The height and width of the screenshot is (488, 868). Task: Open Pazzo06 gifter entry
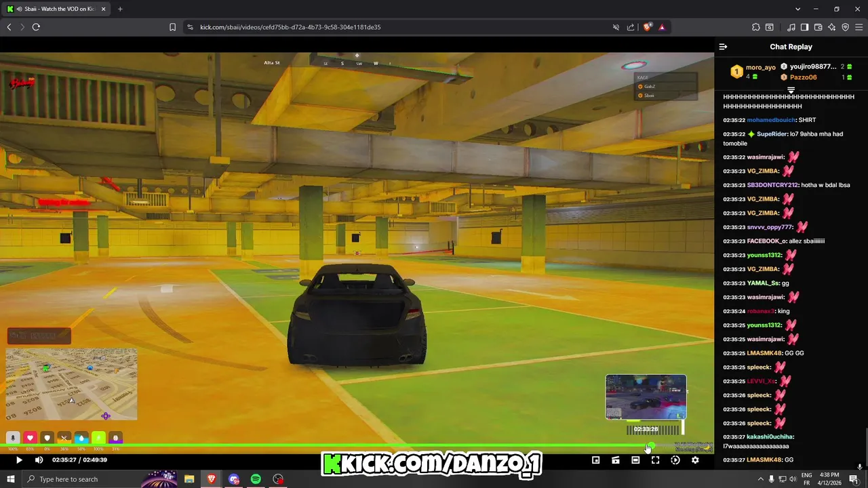click(803, 77)
